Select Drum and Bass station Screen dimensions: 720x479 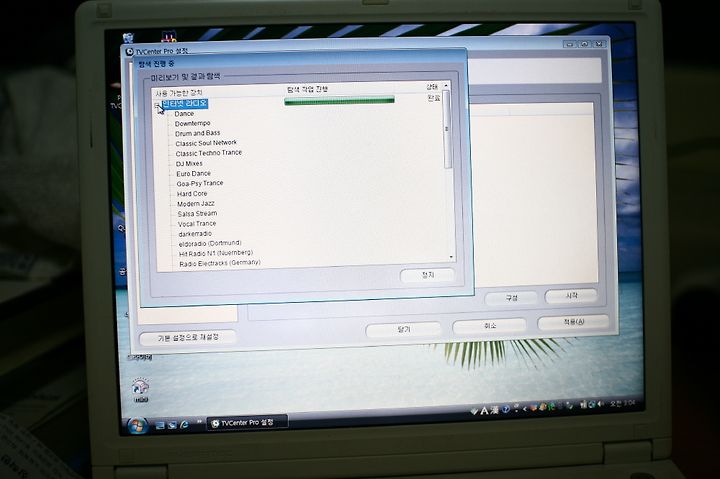point(197,133)
